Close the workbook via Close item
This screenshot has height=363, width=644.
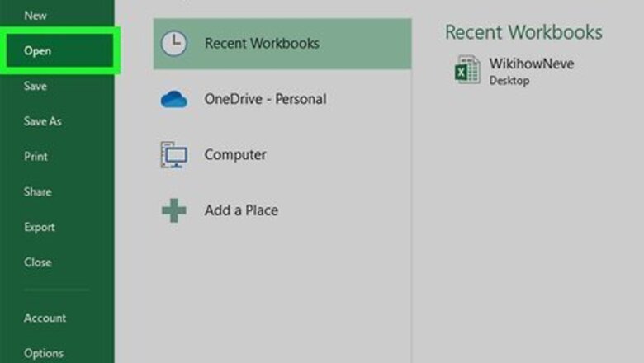(38, 262)
